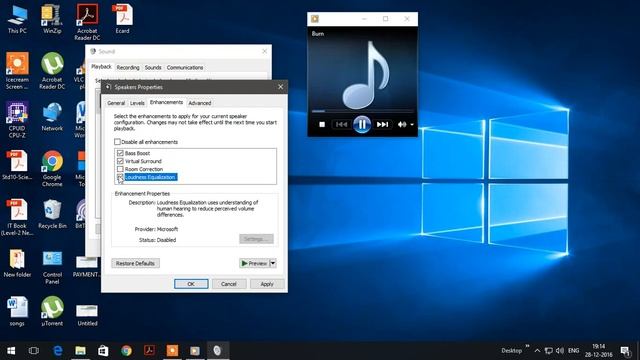Open Control Panel desktop shortcut
This screenshot has width=640, height=360.
(52, 267)
